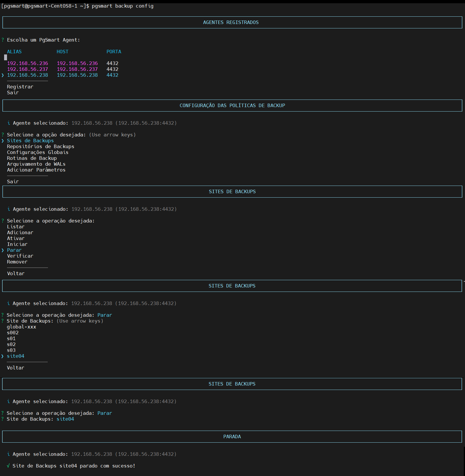465x476 pixels.
Task: Select Arquivamento de WALs option
Action: [36, 164]
